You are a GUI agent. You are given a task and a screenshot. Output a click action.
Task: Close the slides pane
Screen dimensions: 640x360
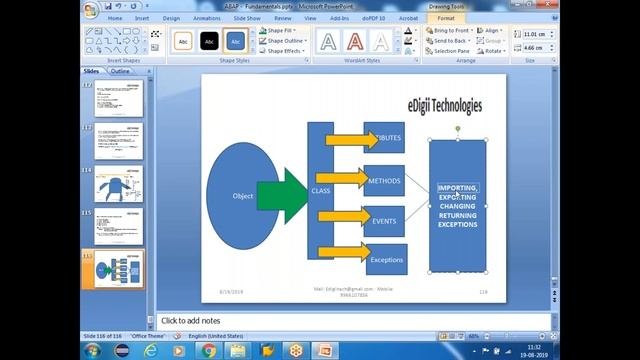pyautogui.click(x=149, y=71)
